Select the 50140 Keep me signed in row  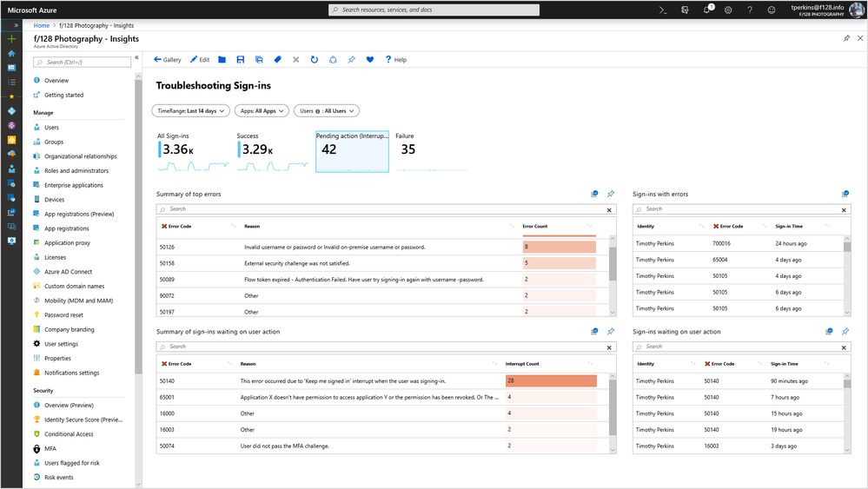pos(382,380)
